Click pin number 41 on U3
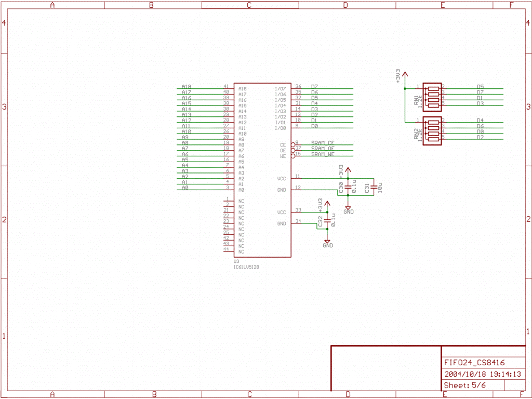The width and height of the screenshot is (532, 399). click(226, 87)
